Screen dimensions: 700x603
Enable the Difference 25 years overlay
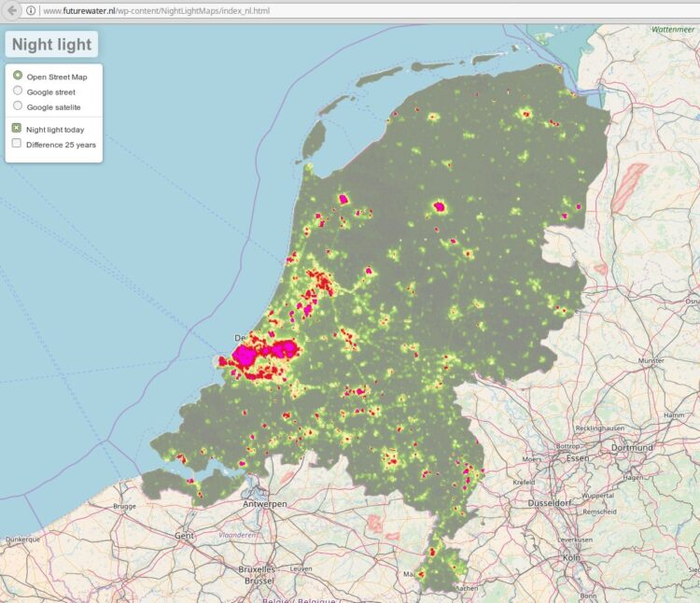tap(17, 143)
